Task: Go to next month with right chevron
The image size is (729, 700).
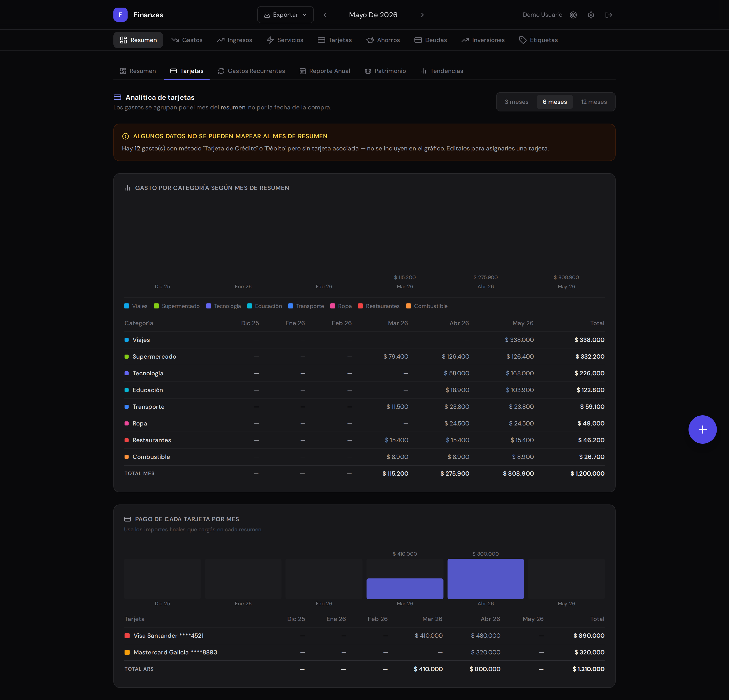Action: 422,15
